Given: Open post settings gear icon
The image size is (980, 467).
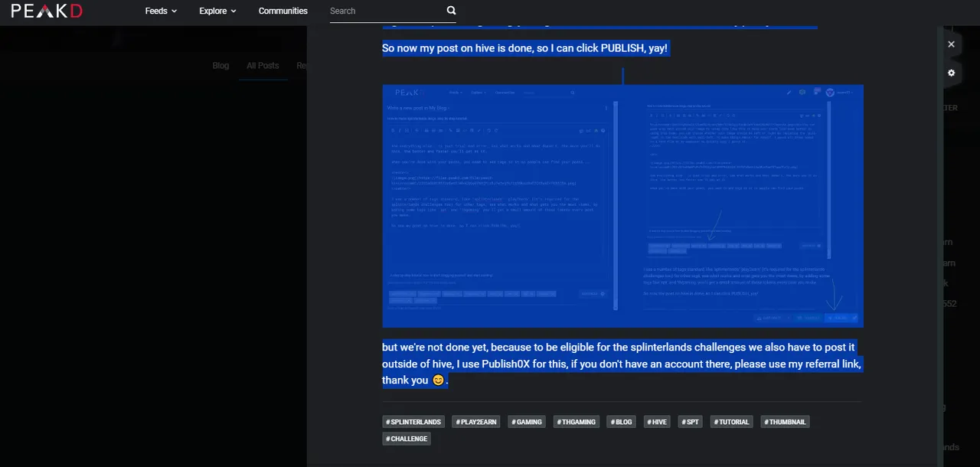Looking at the screenshot, I should coord(951,73).
